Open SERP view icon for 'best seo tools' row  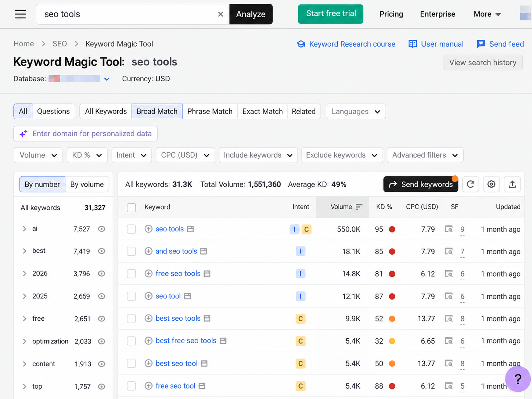[449, 319]
